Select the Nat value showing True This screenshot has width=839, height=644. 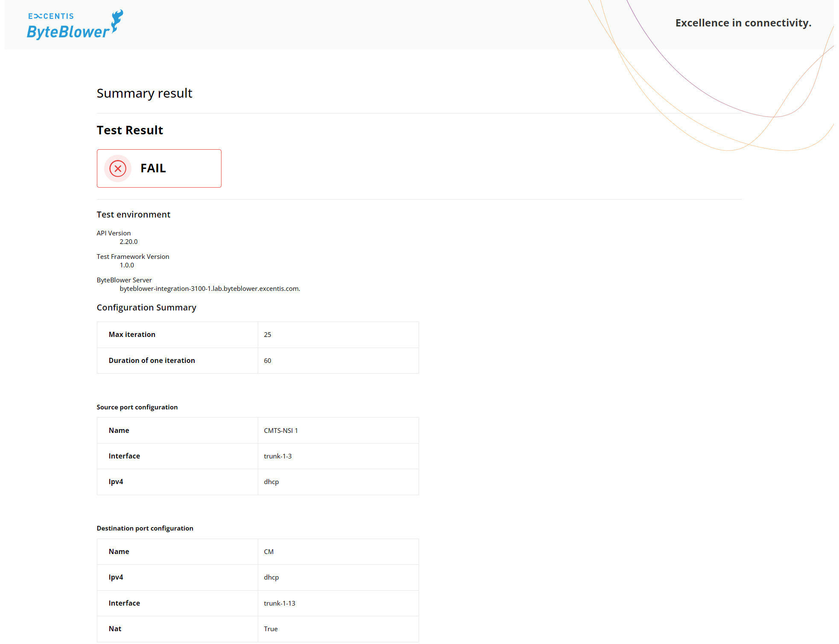pyautogui.click(x=271, y=629)
